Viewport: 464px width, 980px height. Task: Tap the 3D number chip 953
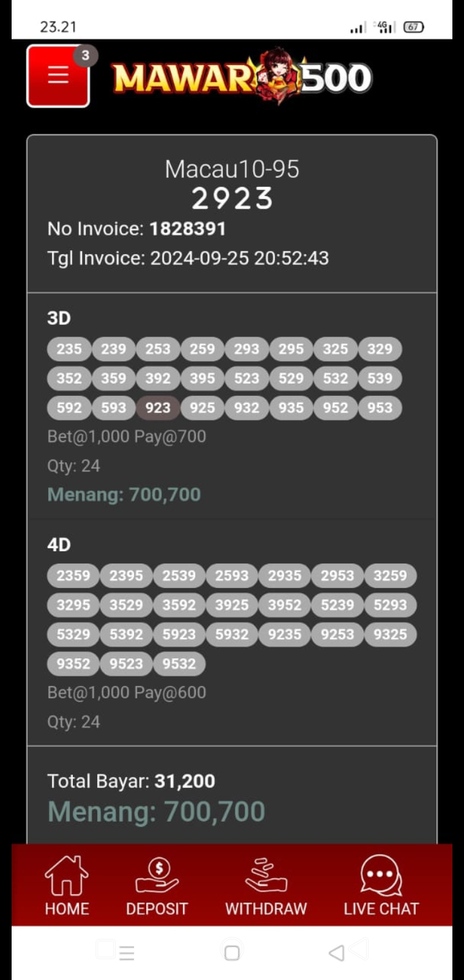380,407
